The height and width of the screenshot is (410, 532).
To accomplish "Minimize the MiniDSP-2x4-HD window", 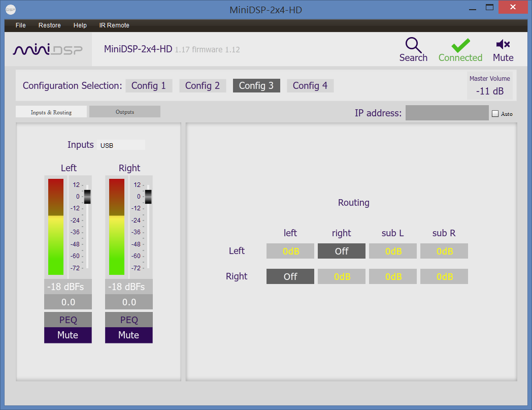I will coord(472,8).
